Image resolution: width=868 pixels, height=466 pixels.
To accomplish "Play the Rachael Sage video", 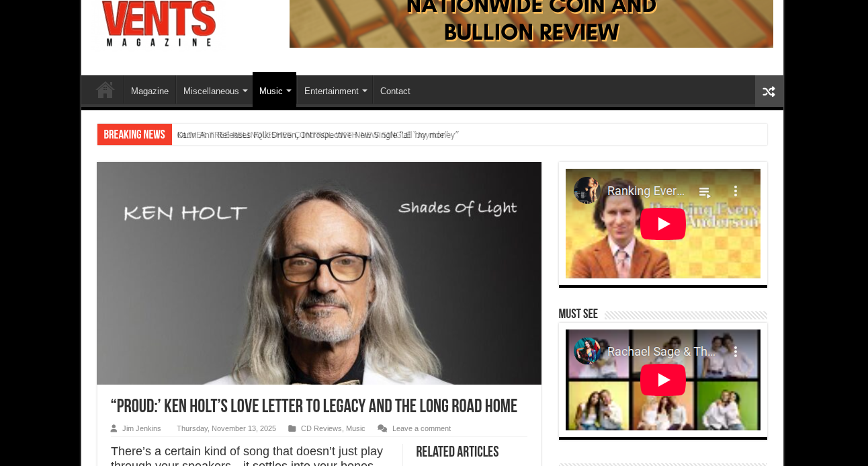I will coord(663,380).
